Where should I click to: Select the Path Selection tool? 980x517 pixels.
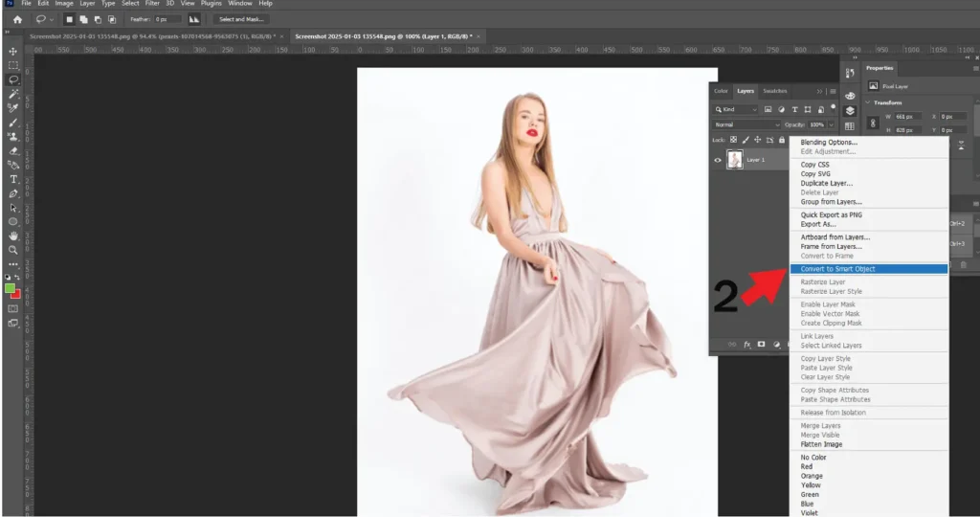13,208
